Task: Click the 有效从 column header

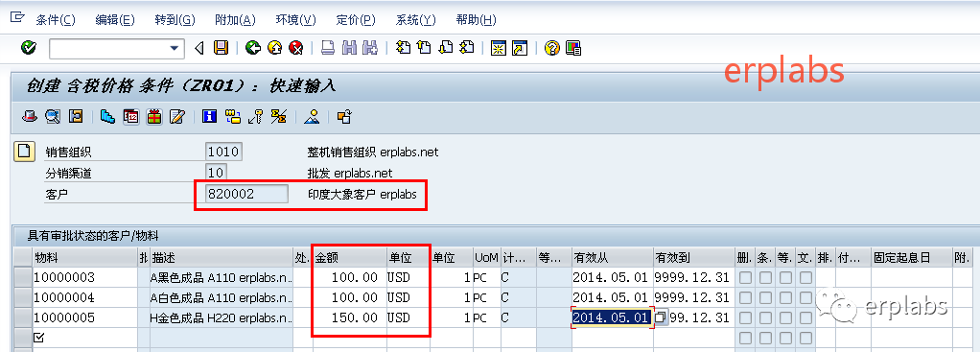Action: pos(613,257)
